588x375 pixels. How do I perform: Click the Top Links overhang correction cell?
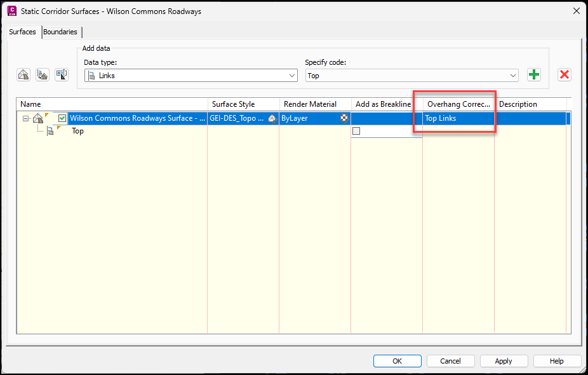[457, 118]
